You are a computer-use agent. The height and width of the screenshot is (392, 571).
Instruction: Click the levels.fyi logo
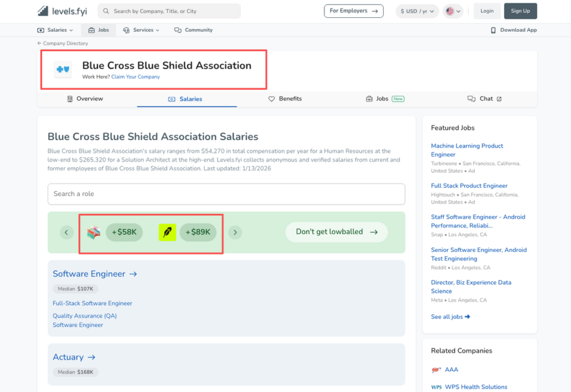61,11
